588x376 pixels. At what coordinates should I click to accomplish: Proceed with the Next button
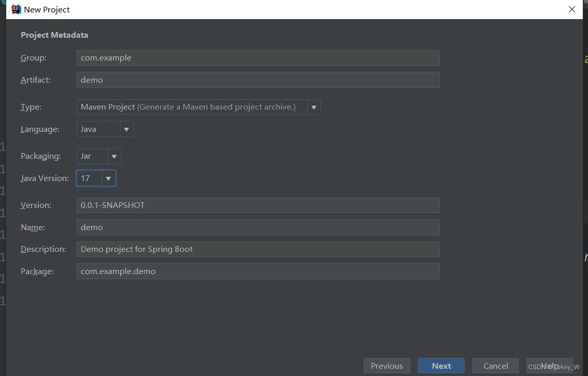point(441,366)
